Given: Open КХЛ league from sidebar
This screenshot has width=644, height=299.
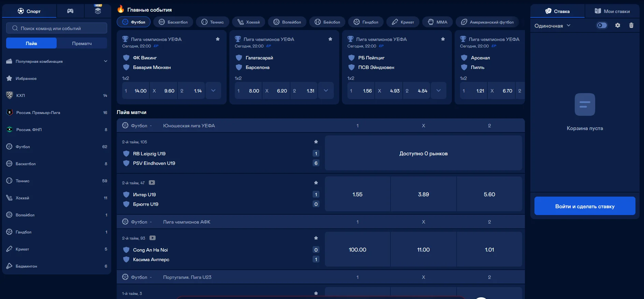Looking at the screenshot, I should pos(57,96).
